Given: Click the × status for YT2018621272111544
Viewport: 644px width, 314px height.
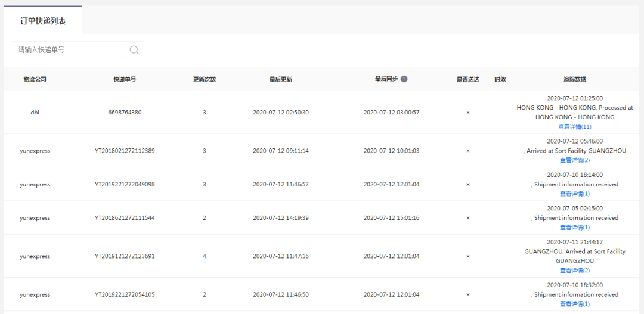Looking at the screenshot, I should tap(468, 218).
